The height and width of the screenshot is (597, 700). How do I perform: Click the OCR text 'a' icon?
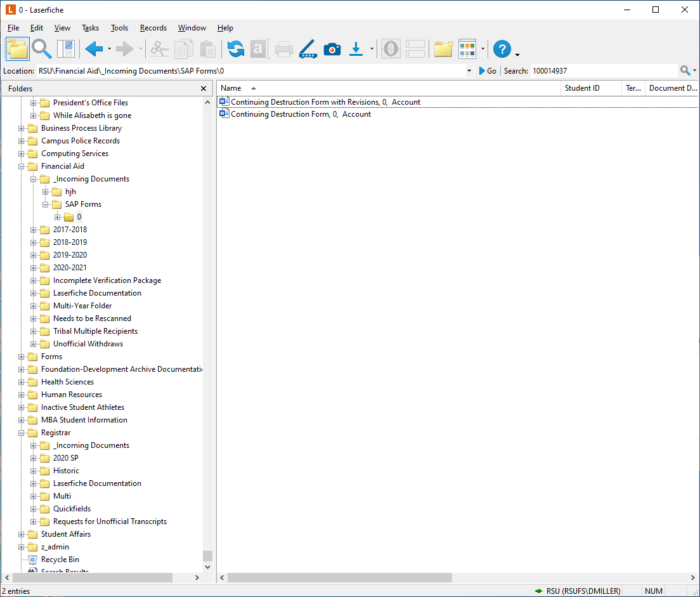(x=259, y=49)
